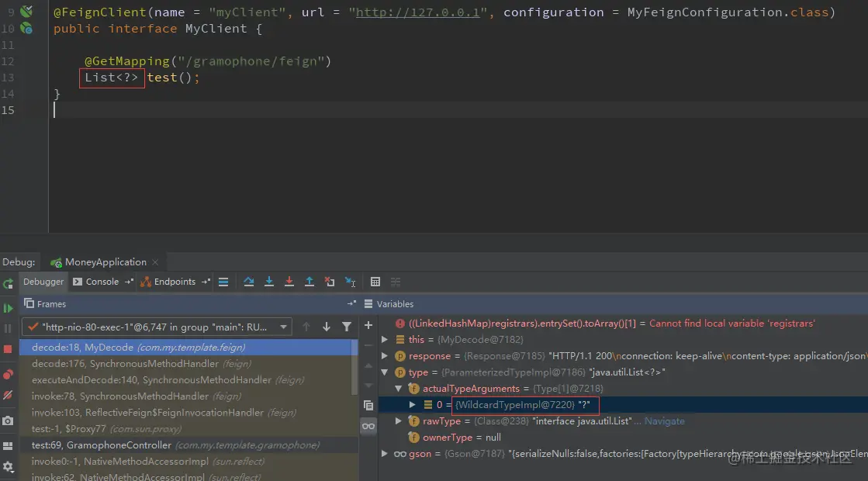This screenshot has height=481, width=868.
Task: Step over to next line
Action: [248, 282]
